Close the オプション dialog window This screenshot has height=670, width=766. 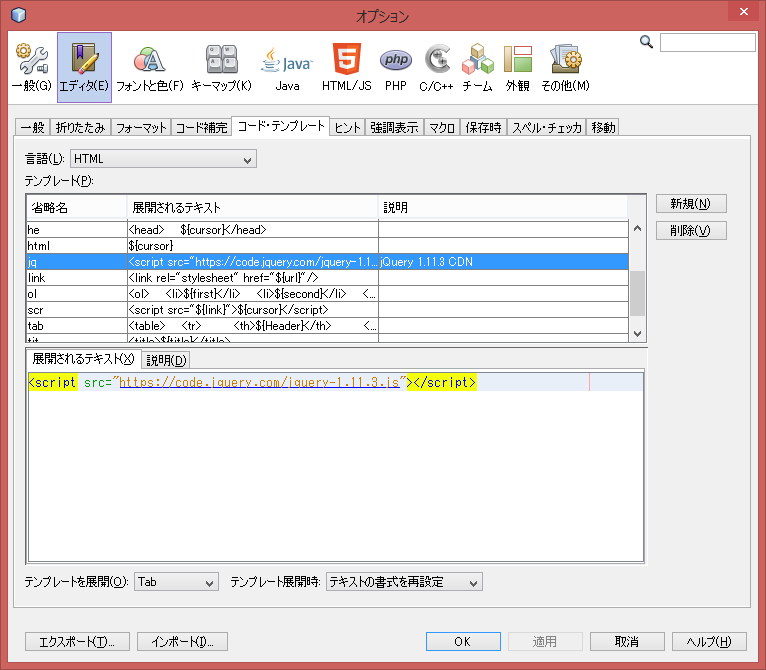pyautogui.click(x=744, y=11)
